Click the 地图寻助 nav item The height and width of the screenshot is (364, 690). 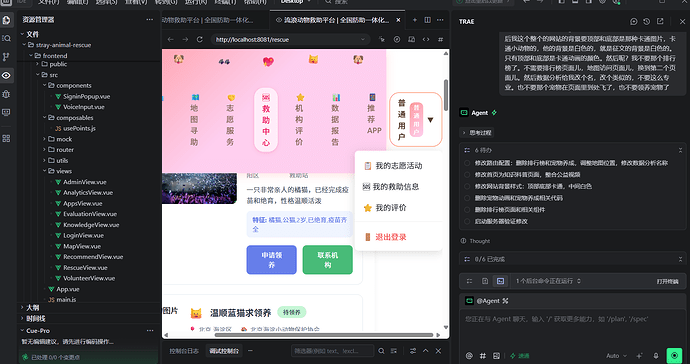click(x=194, y=120)
